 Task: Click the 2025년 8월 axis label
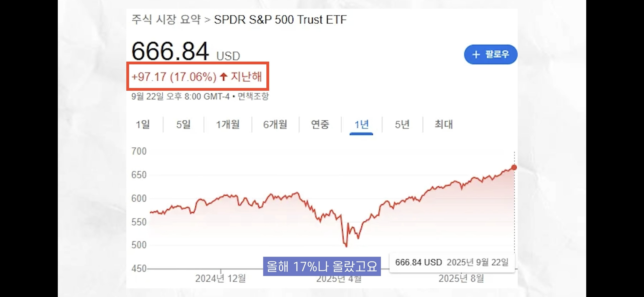[x=461, y=279]
